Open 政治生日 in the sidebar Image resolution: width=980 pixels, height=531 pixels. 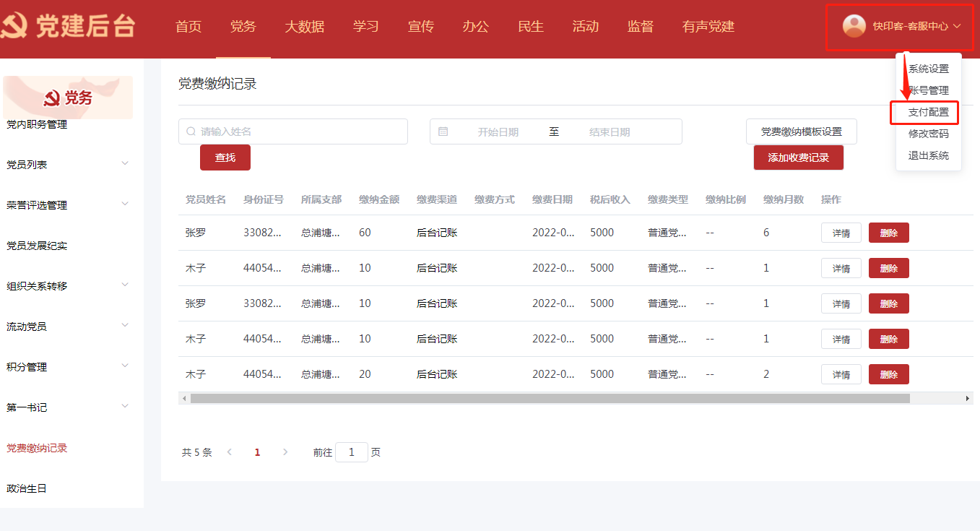27,488
